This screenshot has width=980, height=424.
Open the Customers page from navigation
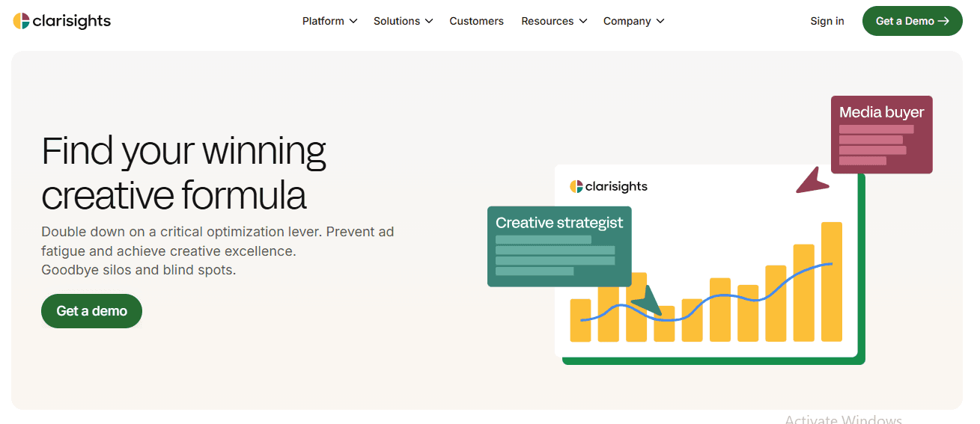coord(476,21)
